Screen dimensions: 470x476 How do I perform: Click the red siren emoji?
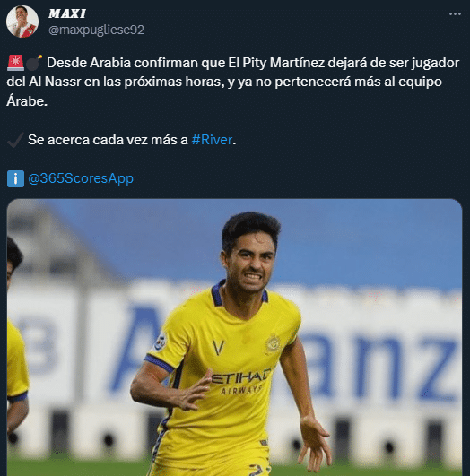pyautogui.click(x=15, y=63)
